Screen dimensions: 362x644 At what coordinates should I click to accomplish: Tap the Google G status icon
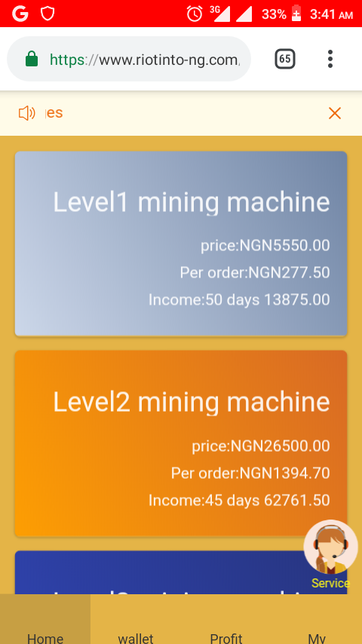point(20,14)
